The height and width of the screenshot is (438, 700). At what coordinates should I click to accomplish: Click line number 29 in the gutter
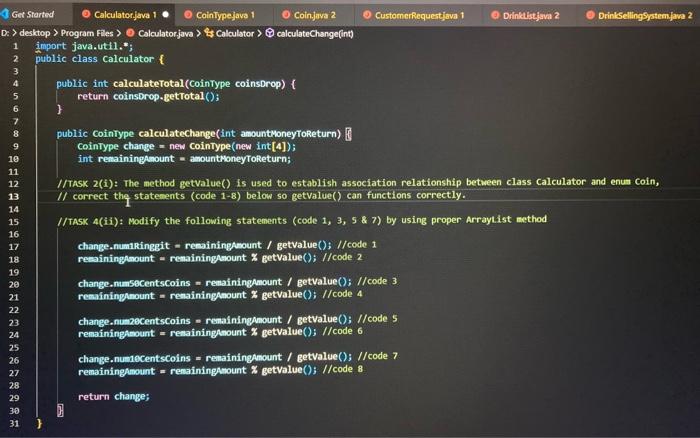pyautogui.click(x=13, y=398)
